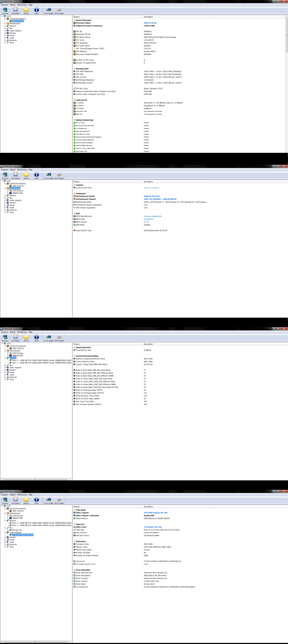Click the ASRock 970 Pro3 link
Image resolution: width=288 pixels, height=644 pixels.
[152, 196]
